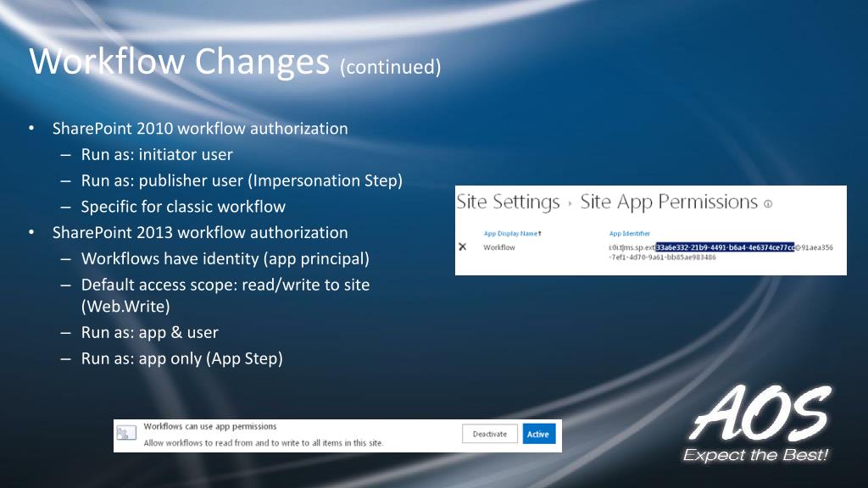Click the 'Workflows can use app permissions' title

coord(210,427)
